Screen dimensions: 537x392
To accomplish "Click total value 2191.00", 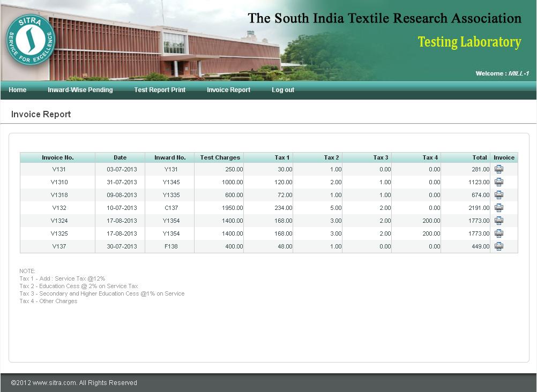I will (479, 207).
